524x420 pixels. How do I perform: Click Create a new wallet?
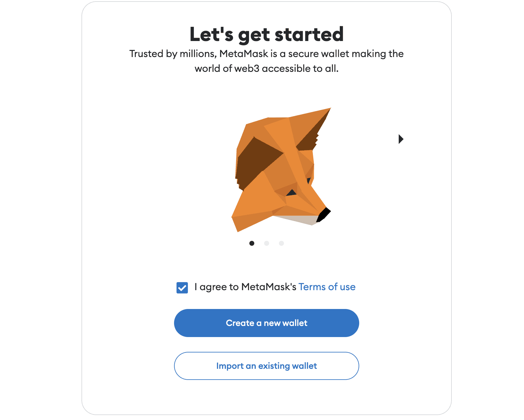tap(267, 323)
